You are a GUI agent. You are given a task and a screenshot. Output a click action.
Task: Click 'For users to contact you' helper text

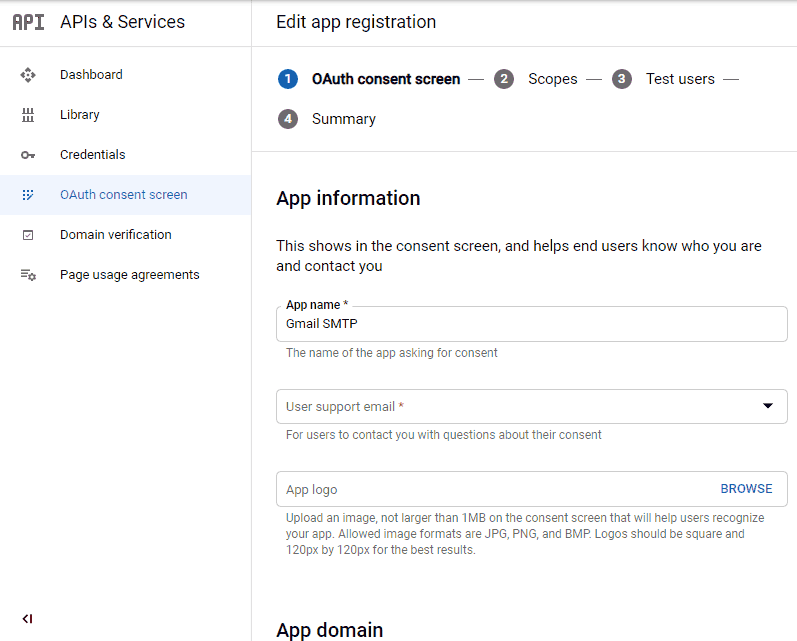pyautogui.click(x=443, y=435)
